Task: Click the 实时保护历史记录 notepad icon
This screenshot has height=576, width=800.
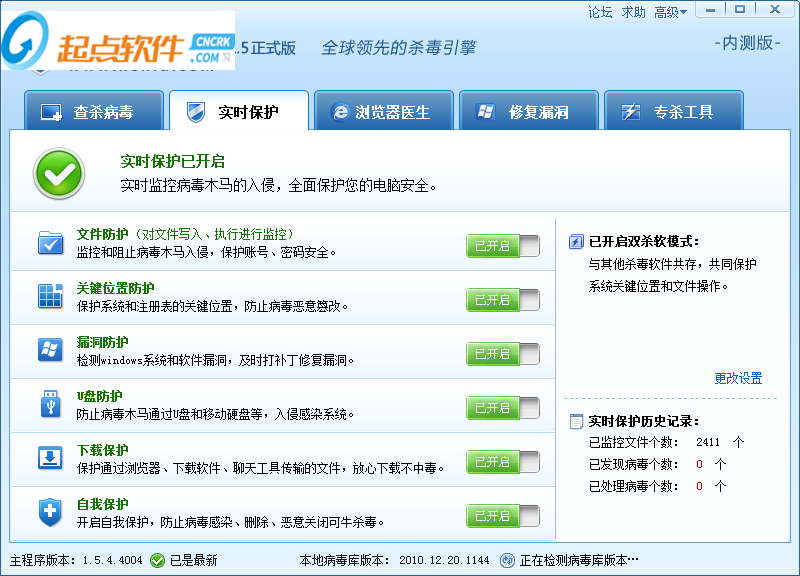Action: pyautogui.click(x=576, y=421)
